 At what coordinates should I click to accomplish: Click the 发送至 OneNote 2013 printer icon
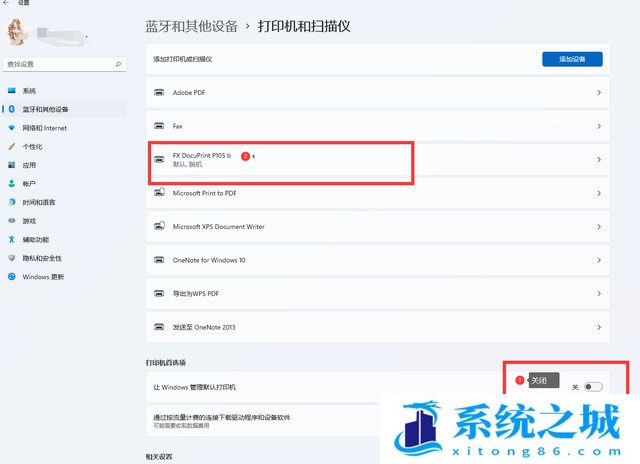click(x=159, y=327)
